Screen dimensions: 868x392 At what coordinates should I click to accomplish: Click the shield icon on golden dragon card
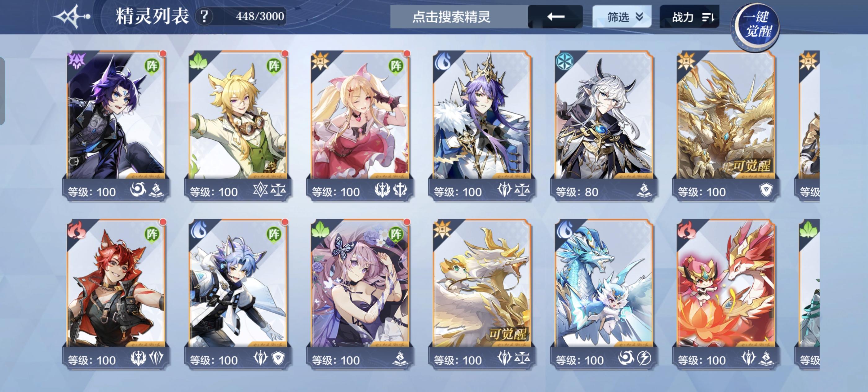pos(766,190)
